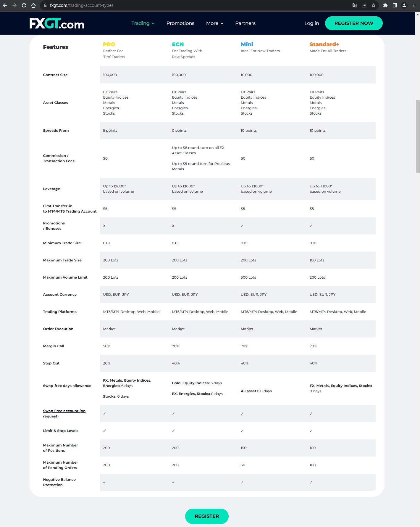This screenshot has width=420, height=527.
Task: Open the Promotions menu item
Action: [x=180, y=23]
